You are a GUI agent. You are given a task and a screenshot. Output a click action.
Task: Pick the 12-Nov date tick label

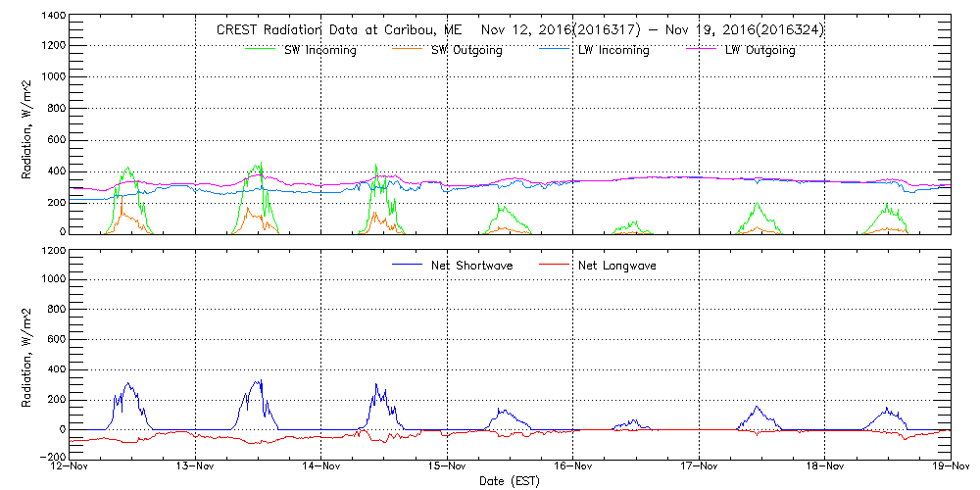tap(70, 467)
